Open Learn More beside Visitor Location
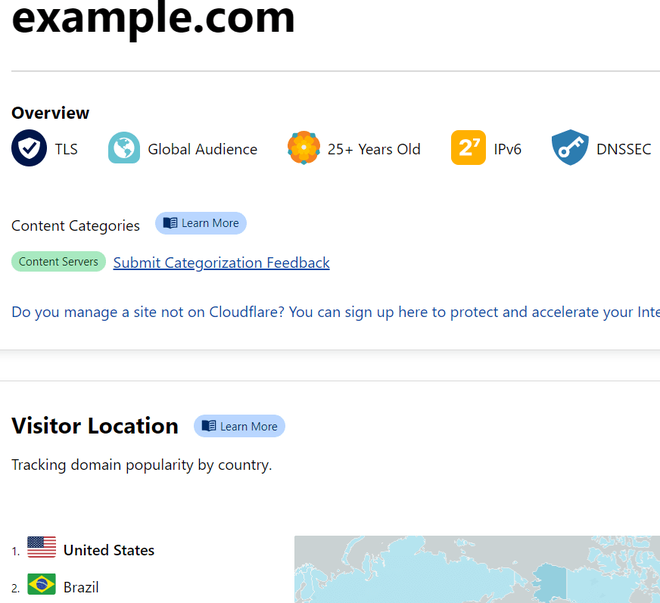The height and width of the screenshot is (603, 660). pyautogui.click(x=240, y=426)
